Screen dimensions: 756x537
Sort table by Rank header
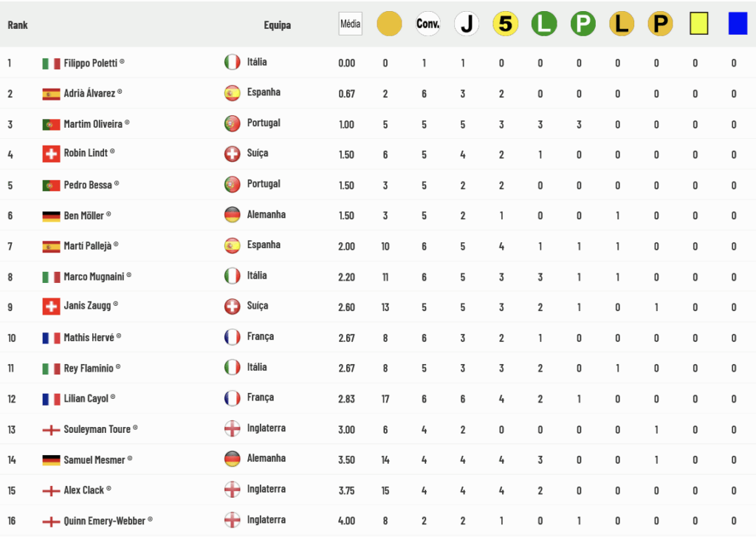pyautogui.click(x=18, y=25)
